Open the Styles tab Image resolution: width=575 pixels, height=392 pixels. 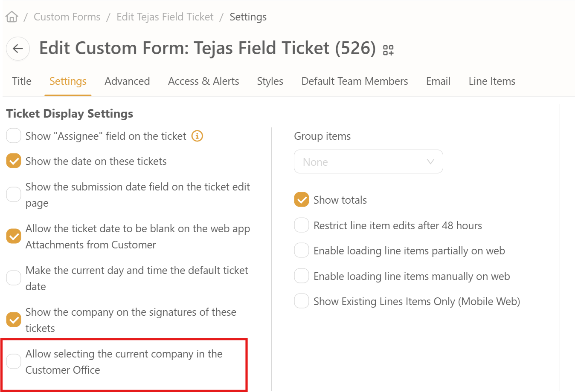click(270, 81)
